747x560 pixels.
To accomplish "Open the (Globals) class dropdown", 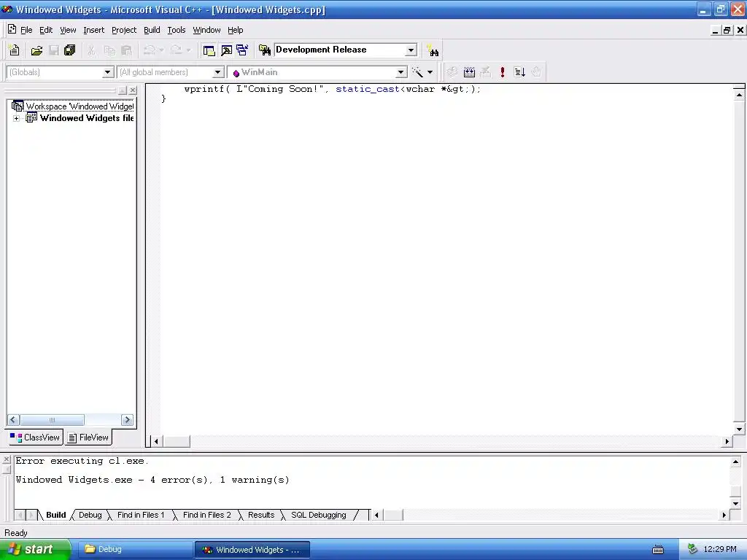I will (108, 72).
